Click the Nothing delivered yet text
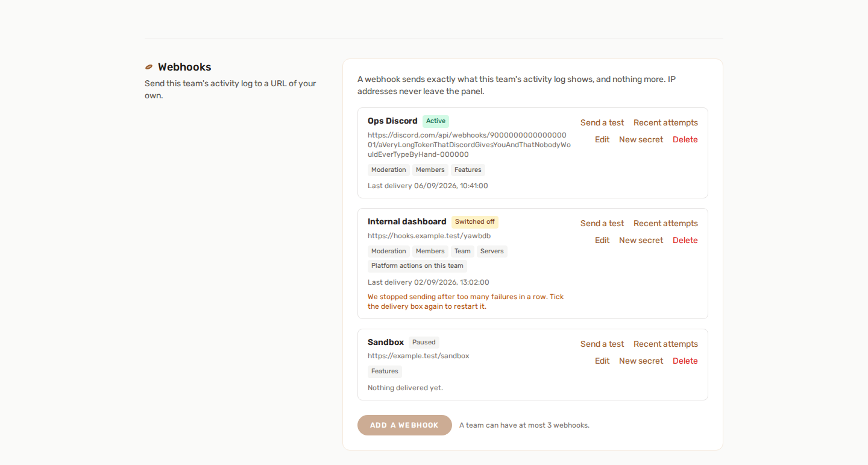 [405, 388]
